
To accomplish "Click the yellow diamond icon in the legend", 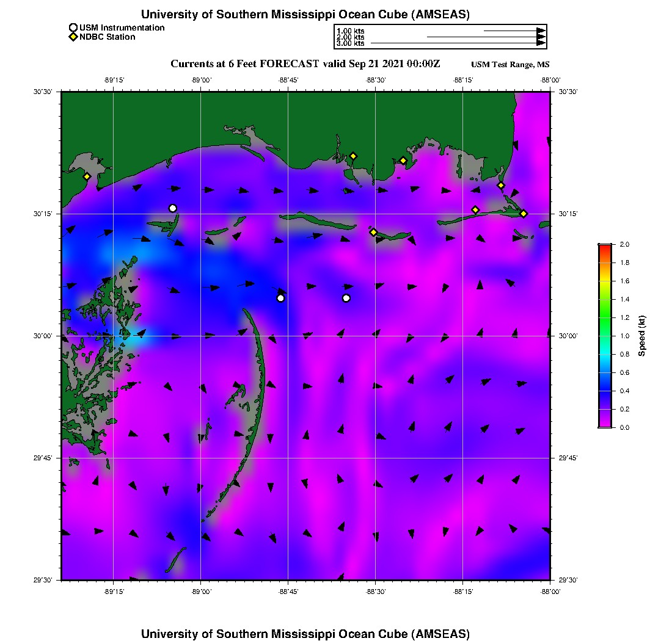I will (x=73, y=37).
